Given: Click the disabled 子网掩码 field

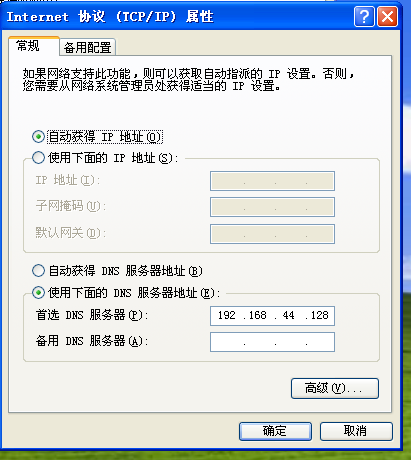Looking at the screenshot, I should point(272,207).
